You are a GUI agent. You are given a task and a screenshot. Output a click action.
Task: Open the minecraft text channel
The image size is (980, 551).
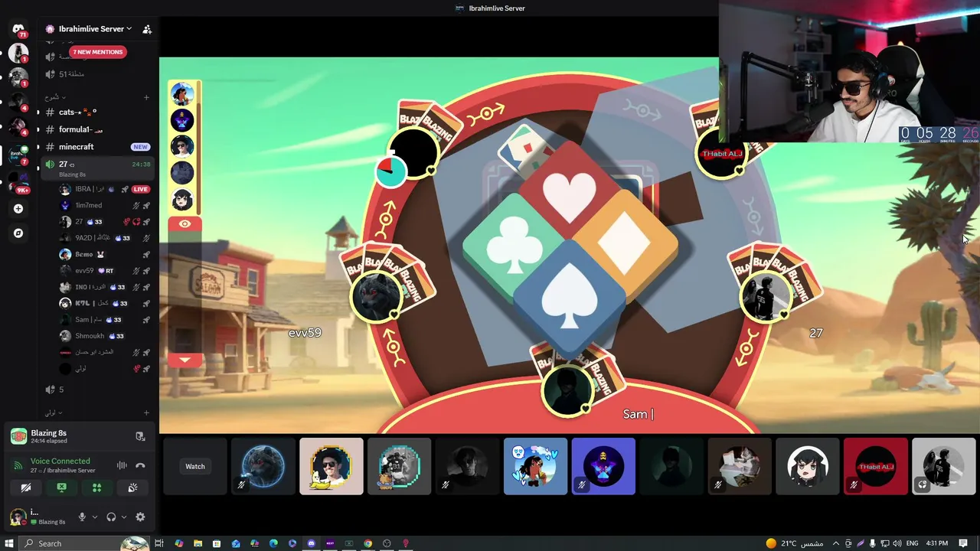pos(97,147)
